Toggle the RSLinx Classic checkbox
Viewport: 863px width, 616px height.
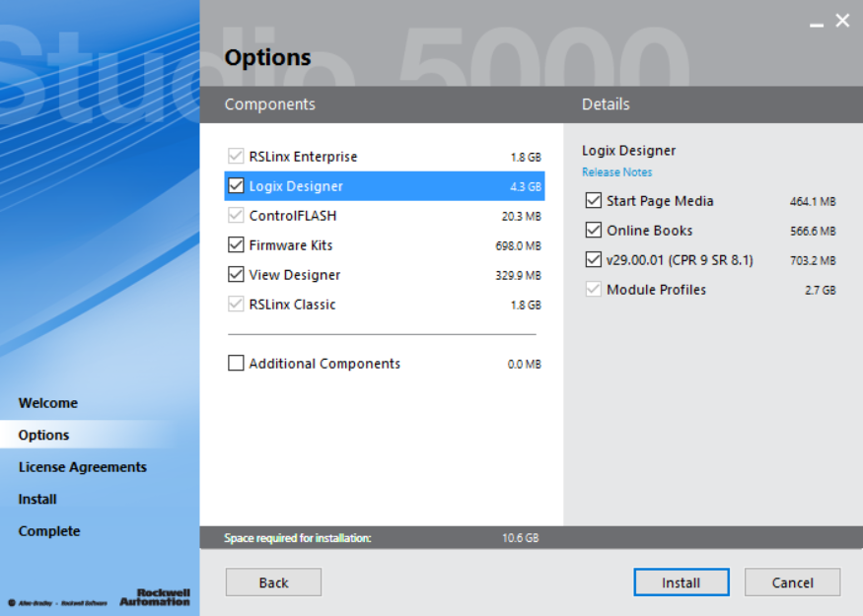(236, 305)
